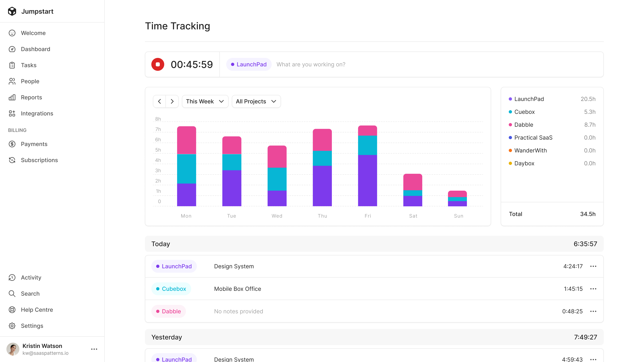
Task: Click the Subscriptions billing menu item
Action: [39, 160]
